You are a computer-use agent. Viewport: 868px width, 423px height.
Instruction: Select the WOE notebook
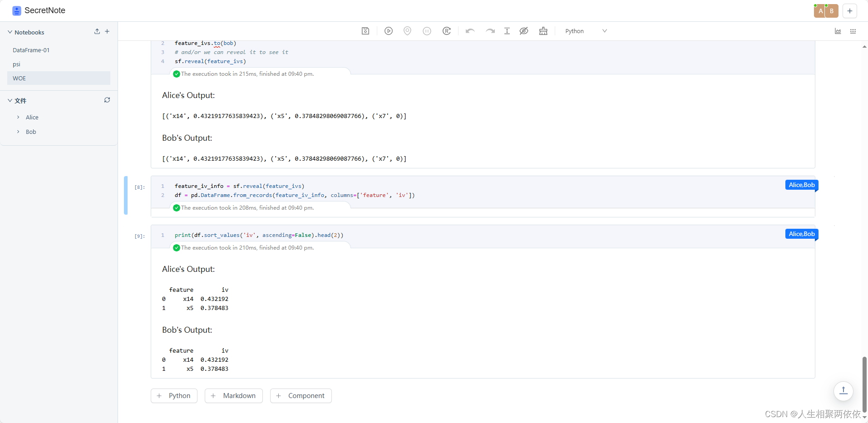pos(59,78)
